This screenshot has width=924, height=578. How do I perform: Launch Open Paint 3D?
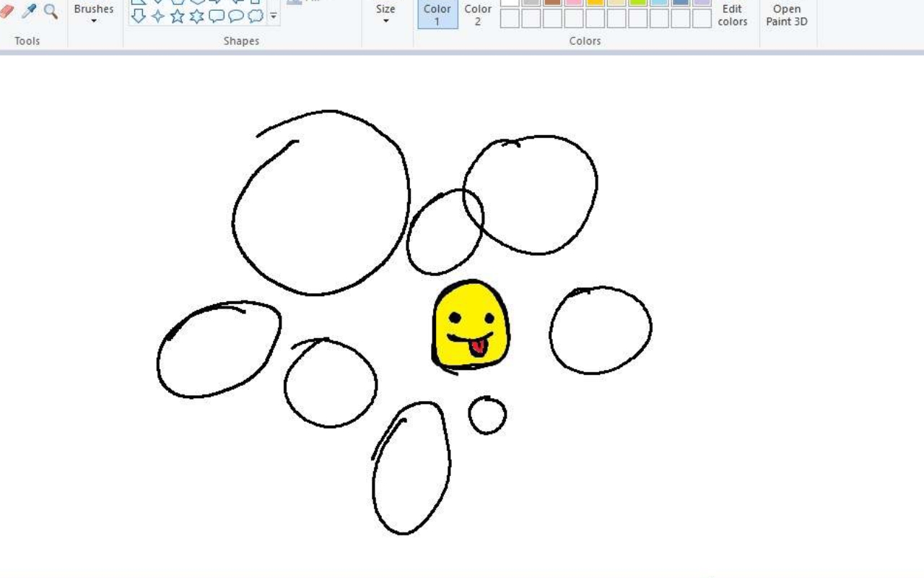[787, 14]
